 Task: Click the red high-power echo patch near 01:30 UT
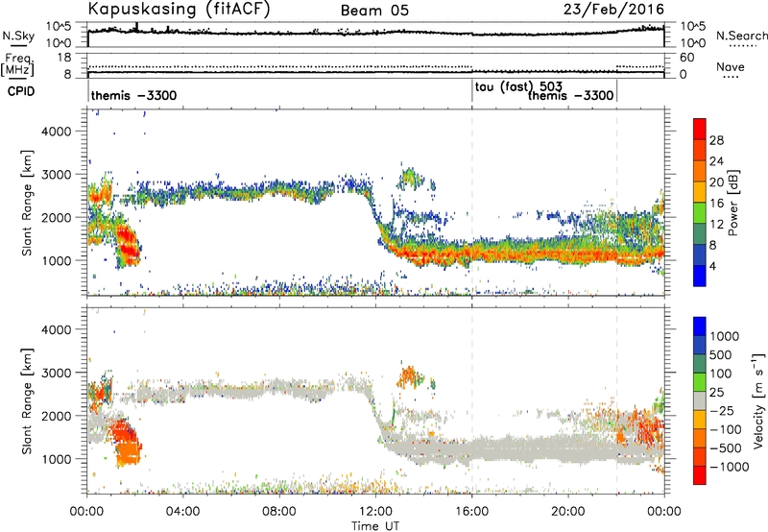pos(128,245)
